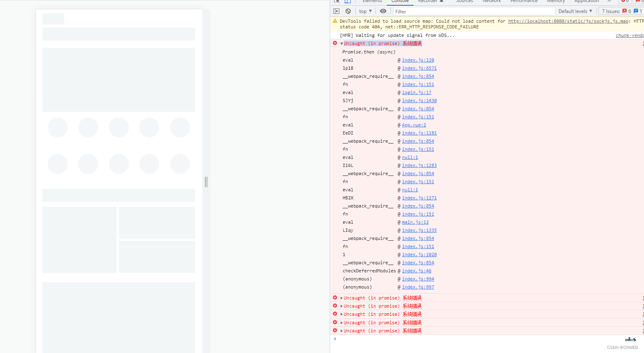Open index.js:1283 stack link
Image resolution: width=644 pixels, height=353 pixels.
419,165
